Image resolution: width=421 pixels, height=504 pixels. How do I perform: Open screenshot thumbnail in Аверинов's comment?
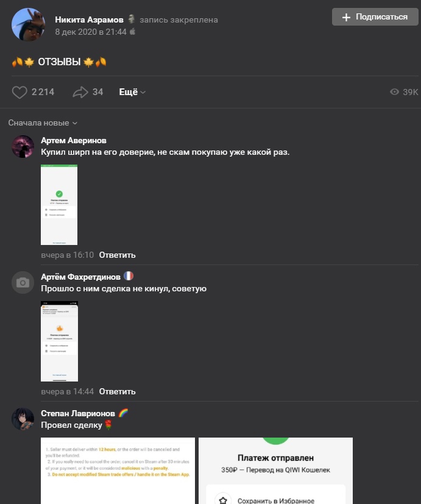click(59, 205)
